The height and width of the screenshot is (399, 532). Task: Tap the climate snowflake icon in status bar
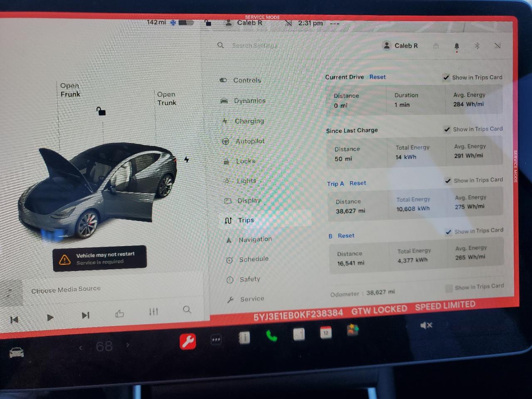click(x=173, y=22)
